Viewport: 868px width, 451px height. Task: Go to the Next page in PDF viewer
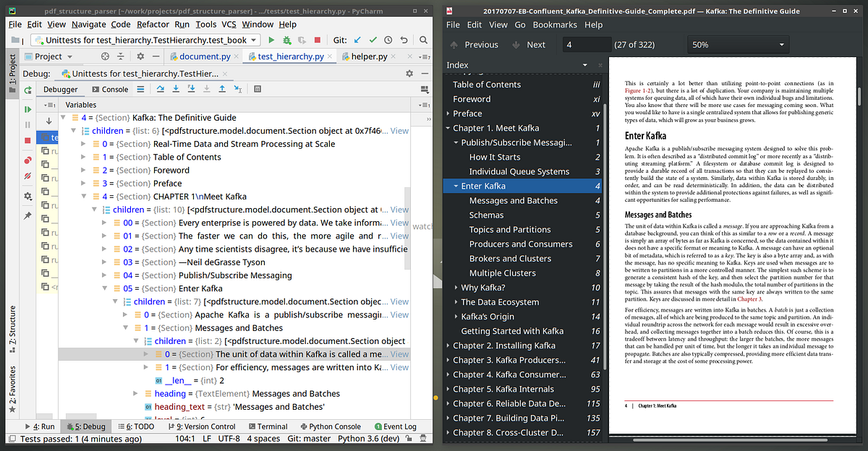(529, 45)
